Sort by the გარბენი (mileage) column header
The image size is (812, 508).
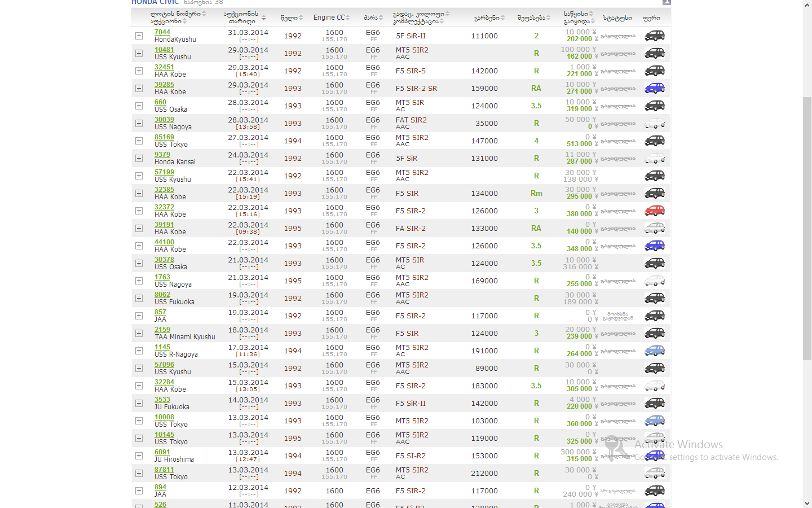point(489,17)
